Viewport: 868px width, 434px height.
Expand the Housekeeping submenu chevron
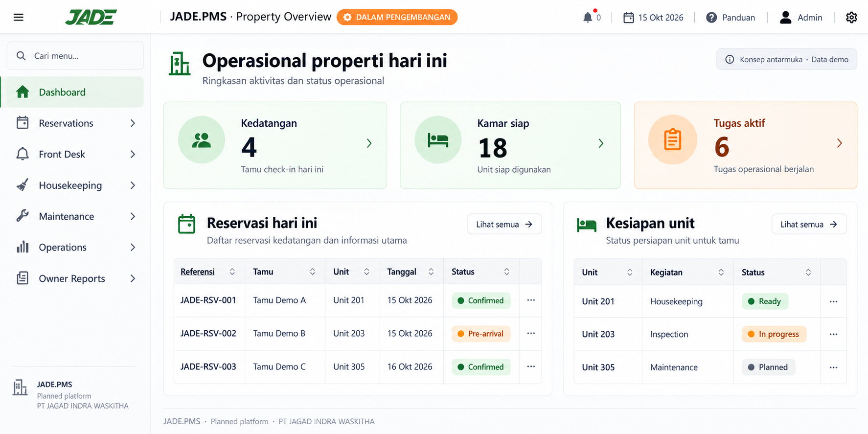133,185
